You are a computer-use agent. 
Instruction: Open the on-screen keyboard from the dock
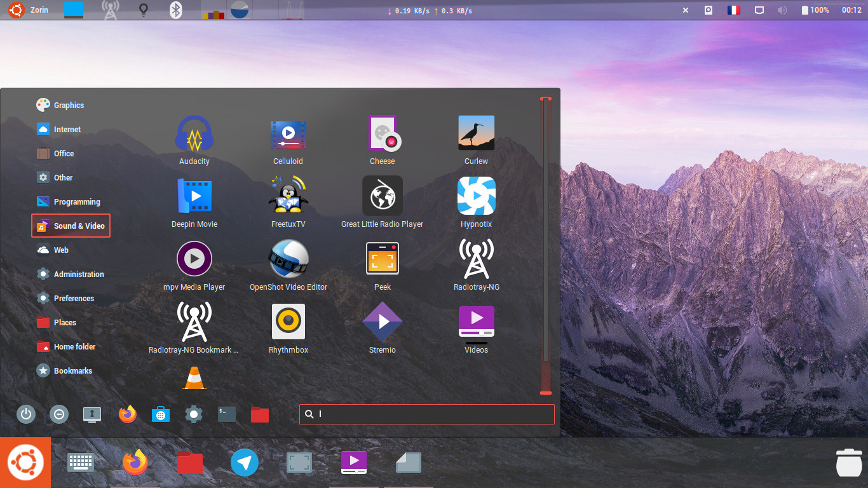(x=81, y=462)
